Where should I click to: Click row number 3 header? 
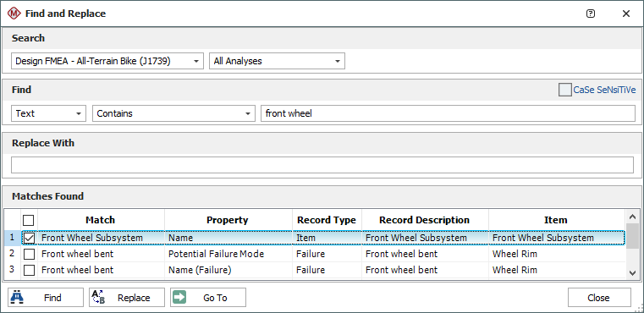[x=12, y=270]
